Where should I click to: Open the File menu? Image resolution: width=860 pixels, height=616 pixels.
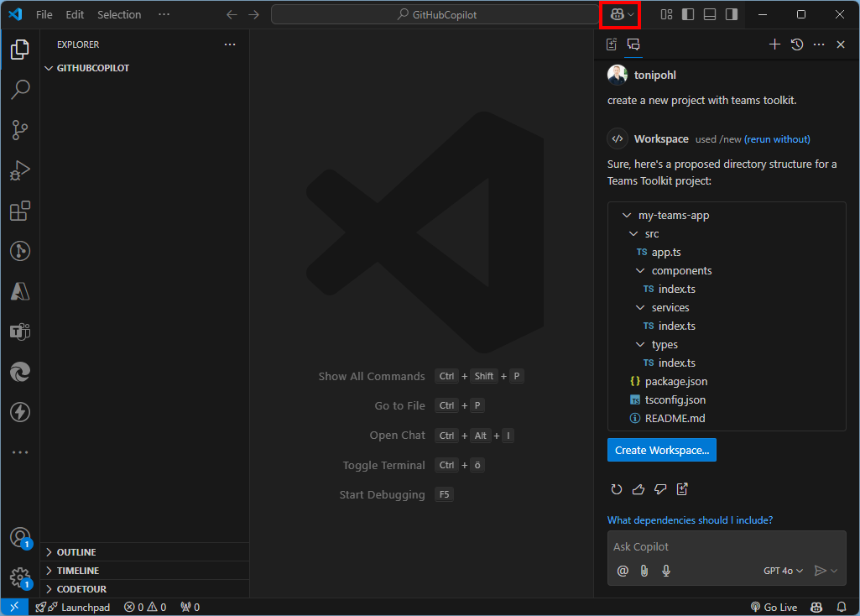tap(44, 14)
